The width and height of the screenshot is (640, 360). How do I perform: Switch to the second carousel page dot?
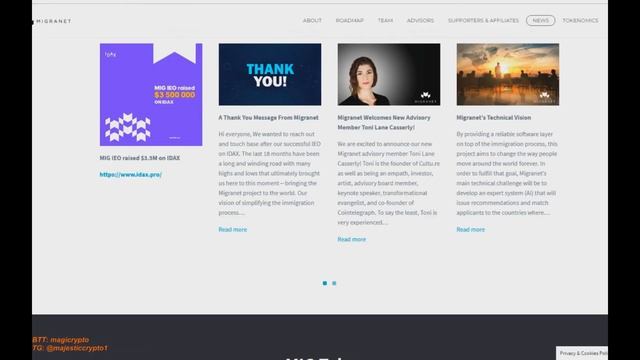pos(334,283)
